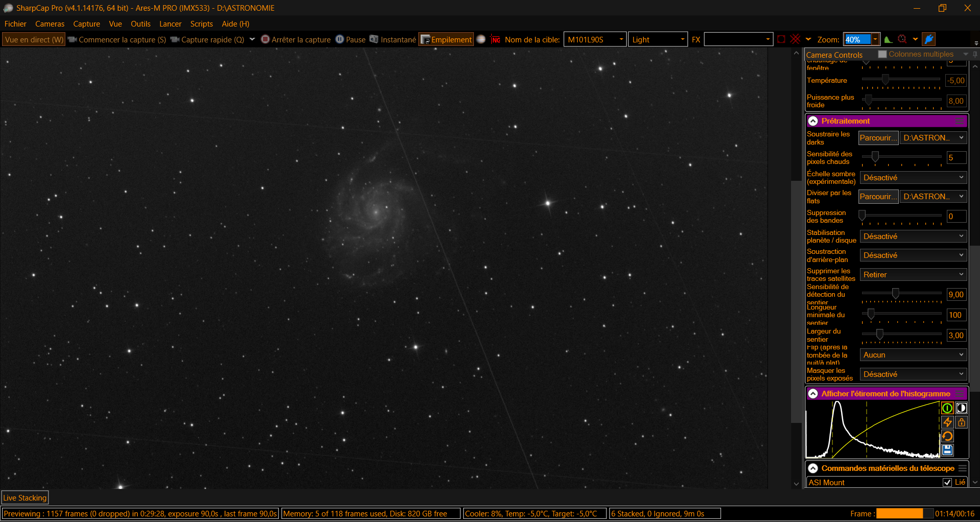Save histogram stretch with floppy disk icon
This screenshot has height=522, width=980.
tap(947, 450)
